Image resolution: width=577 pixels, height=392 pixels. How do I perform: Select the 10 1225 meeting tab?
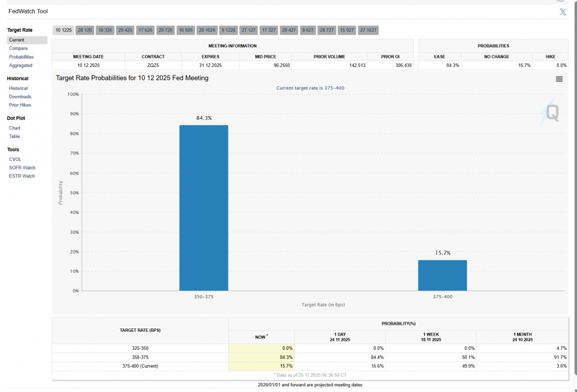[x=64, y=30]
